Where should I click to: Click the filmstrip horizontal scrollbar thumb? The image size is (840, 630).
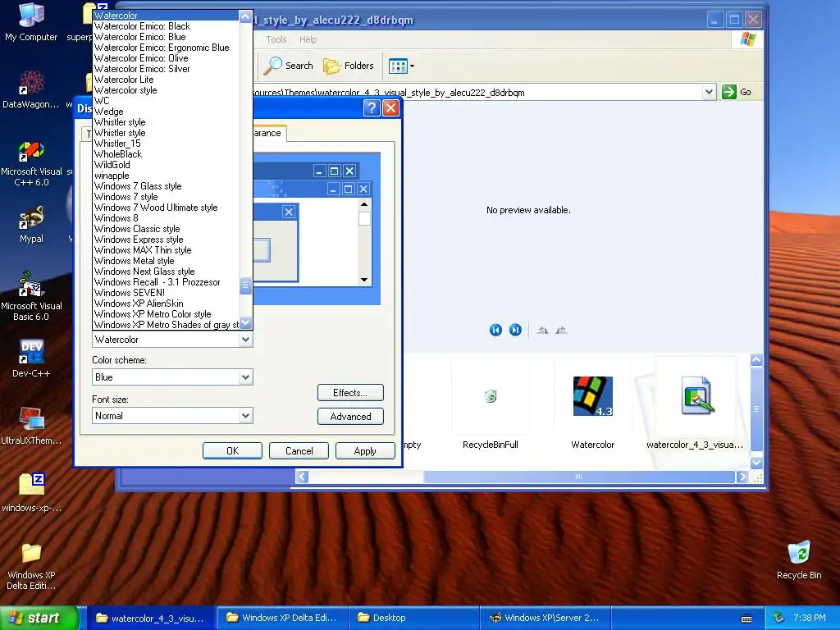coord(578,477)
